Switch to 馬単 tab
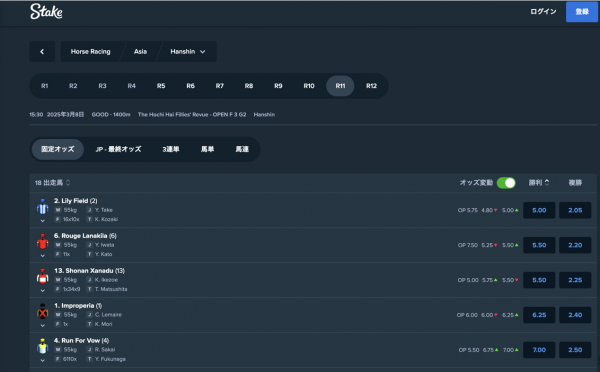Screen dimensions: 600x372 (207, 149)
